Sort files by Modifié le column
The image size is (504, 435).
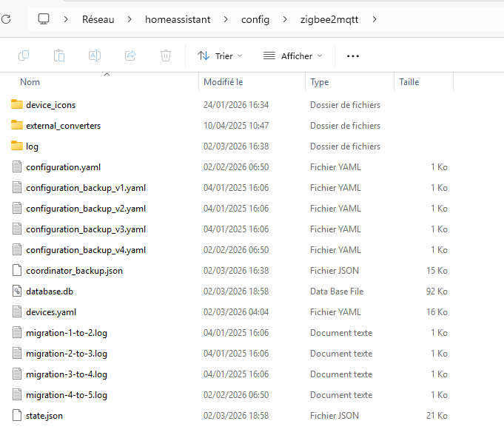(x=223, y=82)
